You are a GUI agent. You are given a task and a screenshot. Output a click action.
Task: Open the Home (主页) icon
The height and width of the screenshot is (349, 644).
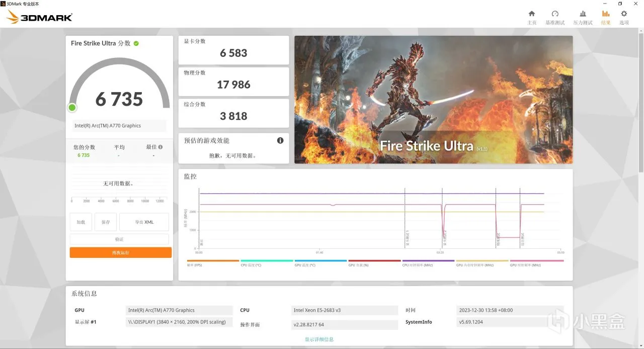pos(532,14)
